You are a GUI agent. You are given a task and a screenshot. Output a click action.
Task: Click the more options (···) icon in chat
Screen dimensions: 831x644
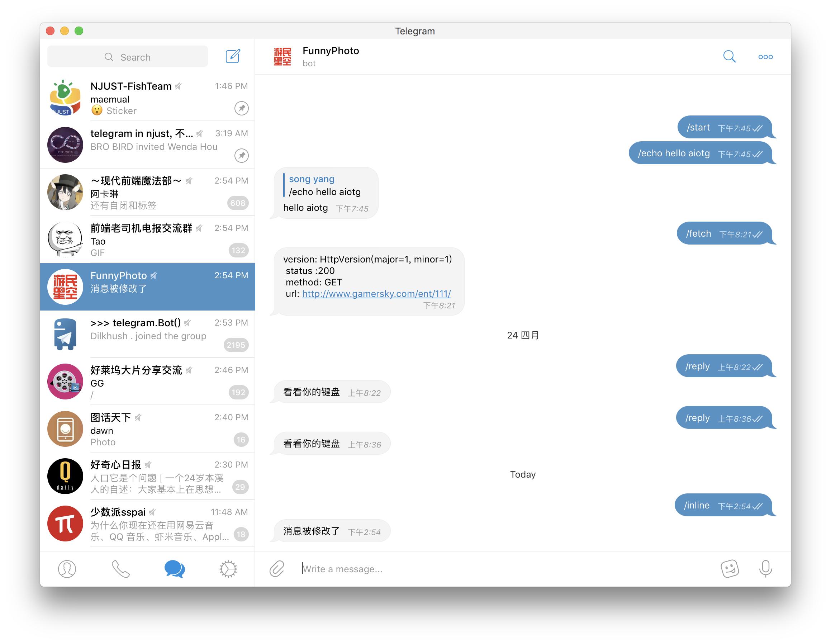click(765, 57)
